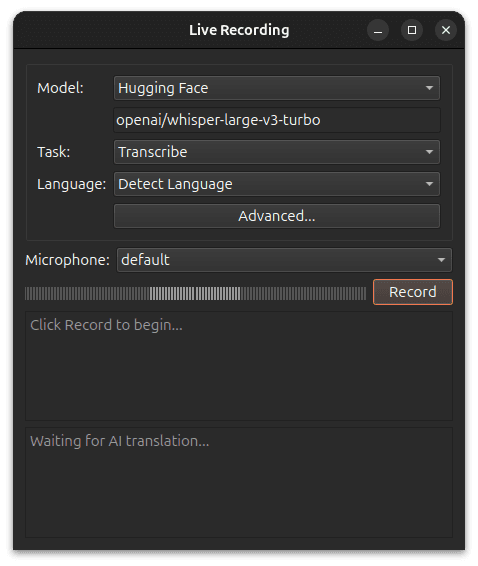Image resolution: width=478 pixels, height=566 pixels.
Task: Click the audio level meter bar
Action: 195,293
